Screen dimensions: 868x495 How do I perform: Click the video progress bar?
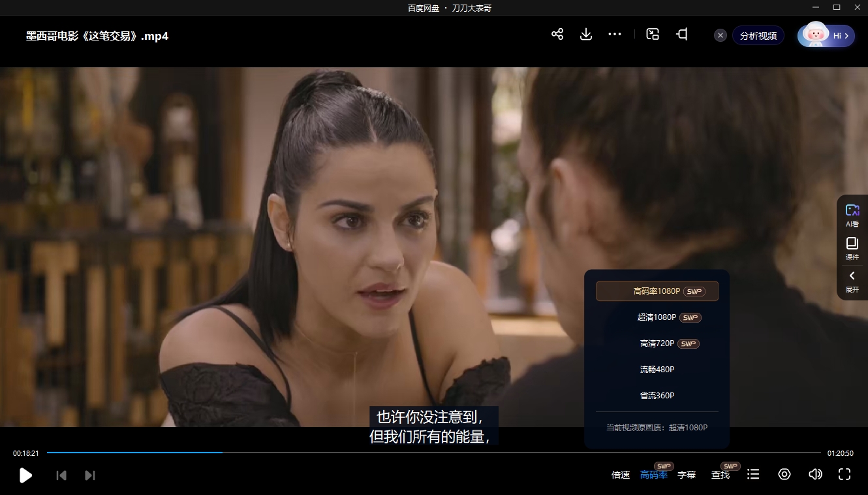coord(434,453)
